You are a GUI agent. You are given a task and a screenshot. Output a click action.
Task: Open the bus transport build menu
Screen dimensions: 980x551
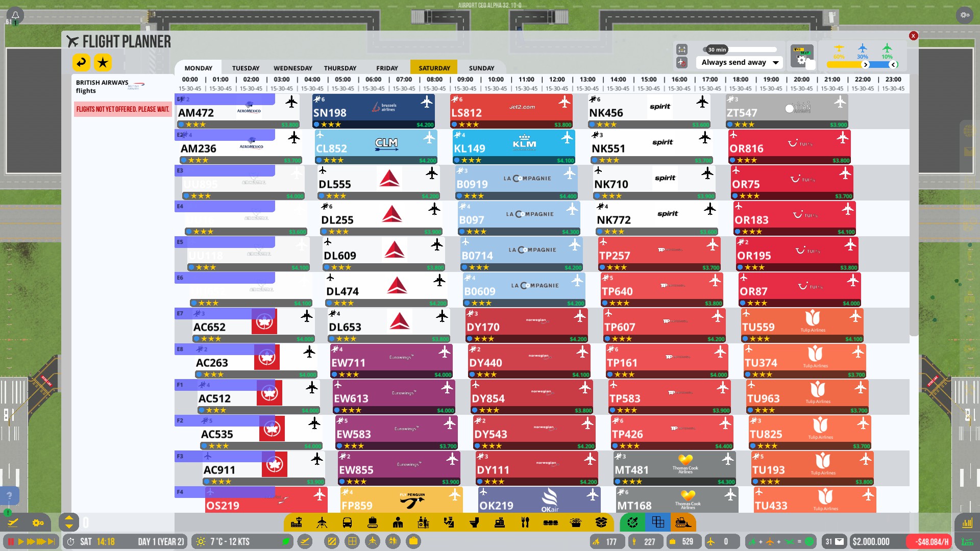[347, 522]
